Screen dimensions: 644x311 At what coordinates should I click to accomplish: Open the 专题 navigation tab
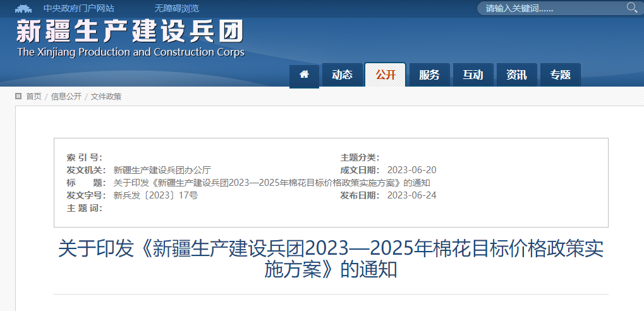point(560,75)
